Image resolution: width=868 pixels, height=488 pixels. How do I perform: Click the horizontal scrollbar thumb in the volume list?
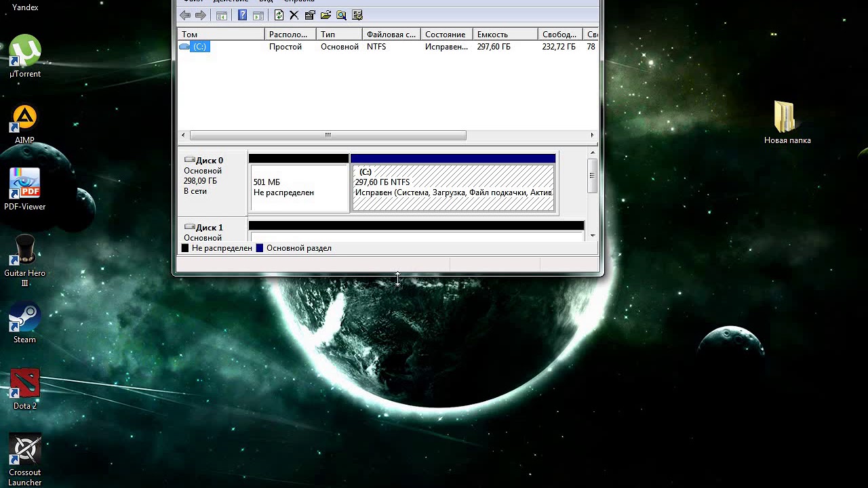(328, 135)
